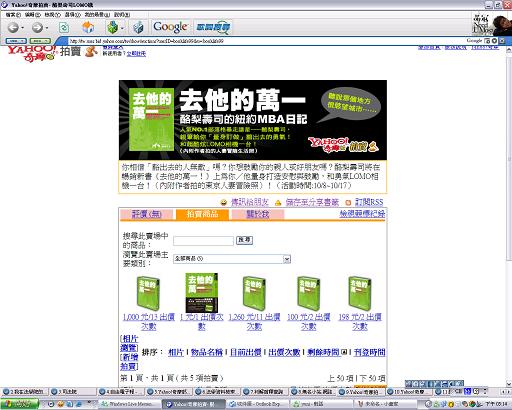Click the blue search magnifier logo button
The height and width of the screenshot is (410, 512).
click(x=213, y=27)
